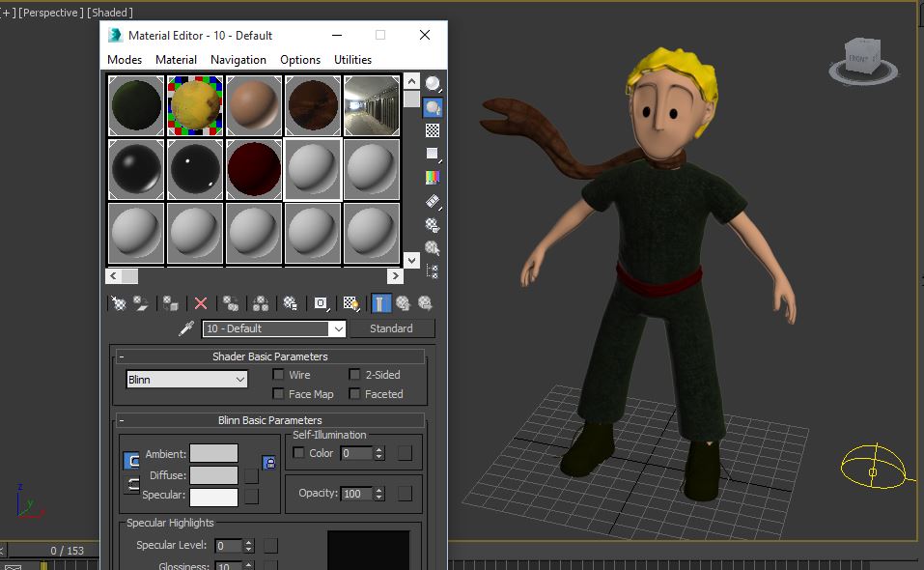Click the Standard material type button
Viewport: 924px width, 570px height.
coord(391,328)
